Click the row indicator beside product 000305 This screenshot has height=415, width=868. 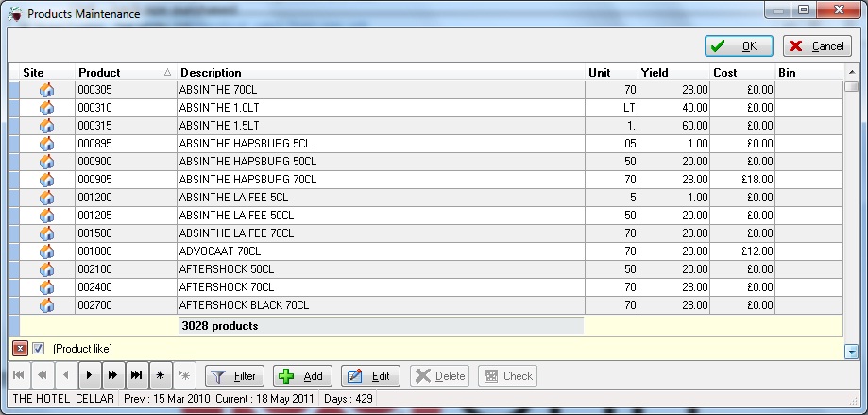click(x=14, y=90)
